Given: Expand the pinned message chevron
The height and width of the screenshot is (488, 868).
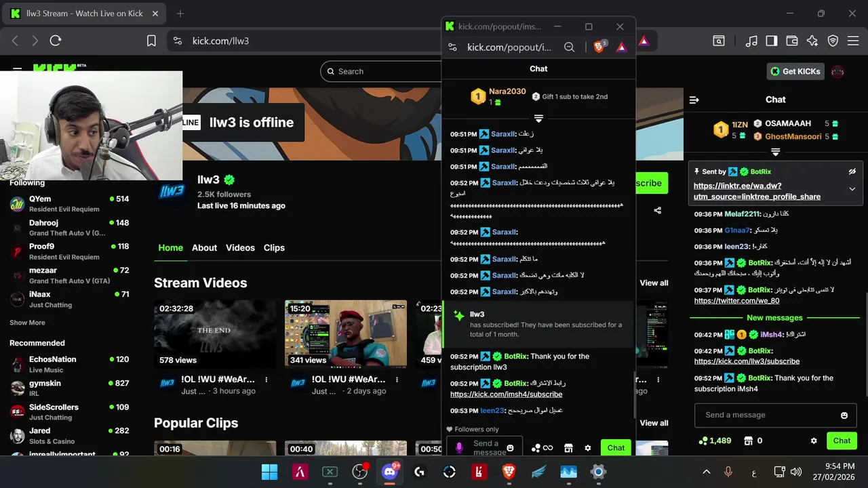Looking at the screenshot, I should (852, 189).
